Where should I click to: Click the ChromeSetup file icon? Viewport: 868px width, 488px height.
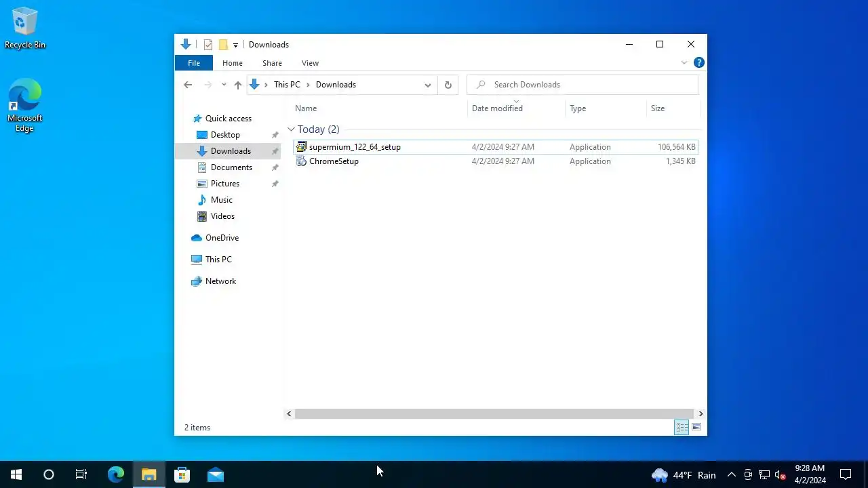point(301,161)
